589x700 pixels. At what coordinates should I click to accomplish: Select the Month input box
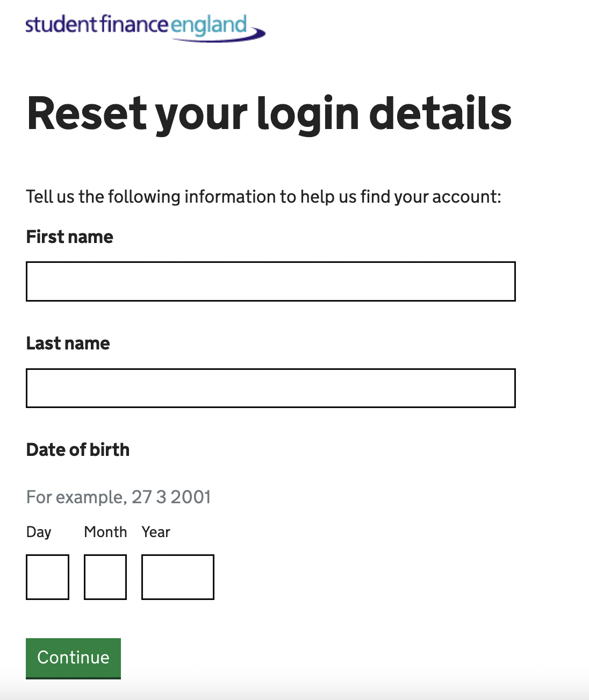105,577
